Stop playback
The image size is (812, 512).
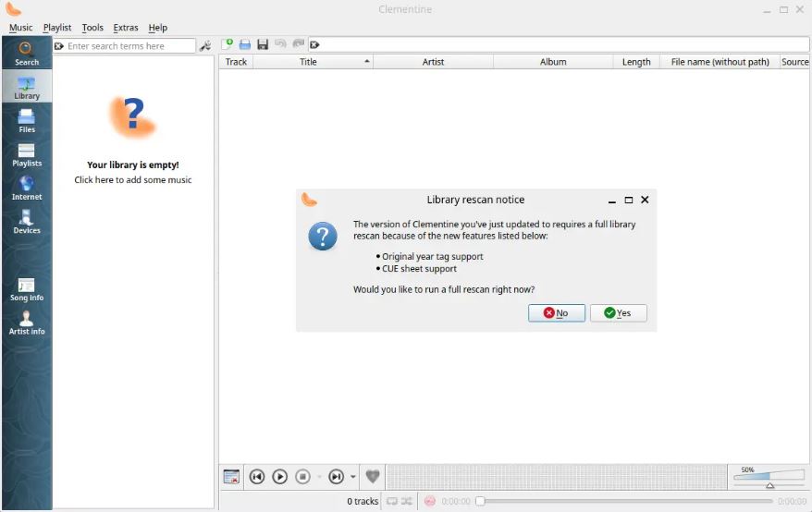click(303, 476)
